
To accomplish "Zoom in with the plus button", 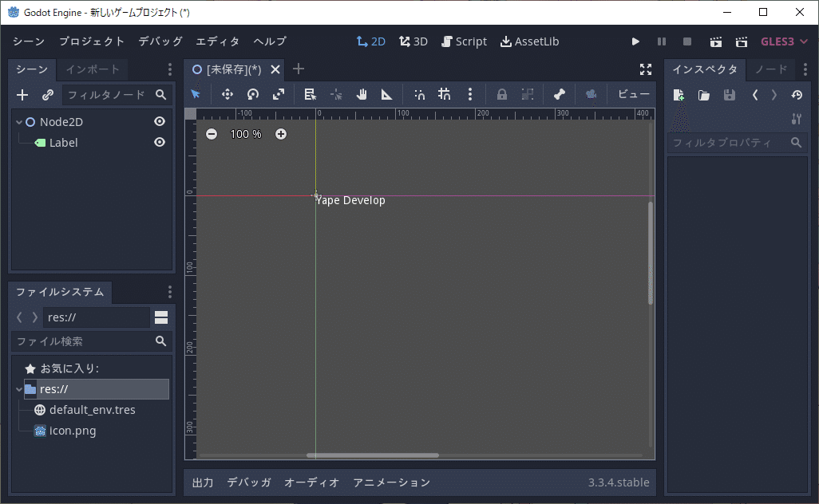I will click(x=281, y=134).
